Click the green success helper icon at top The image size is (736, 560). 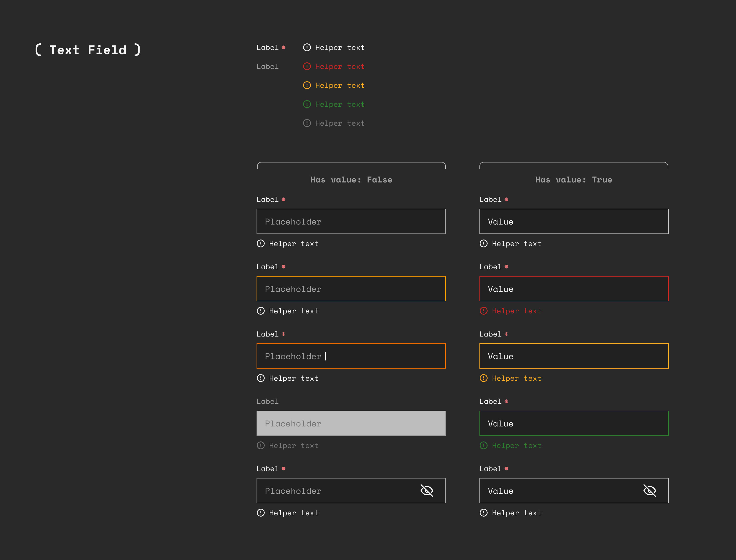pos(307,104)
